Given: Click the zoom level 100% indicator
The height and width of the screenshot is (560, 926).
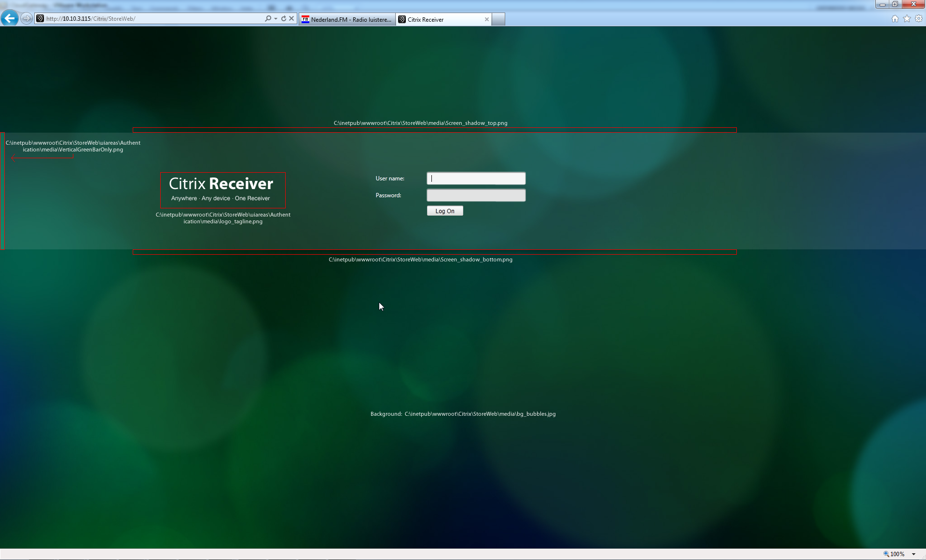Looking at the screenshot, I should [x=894, y=554].
